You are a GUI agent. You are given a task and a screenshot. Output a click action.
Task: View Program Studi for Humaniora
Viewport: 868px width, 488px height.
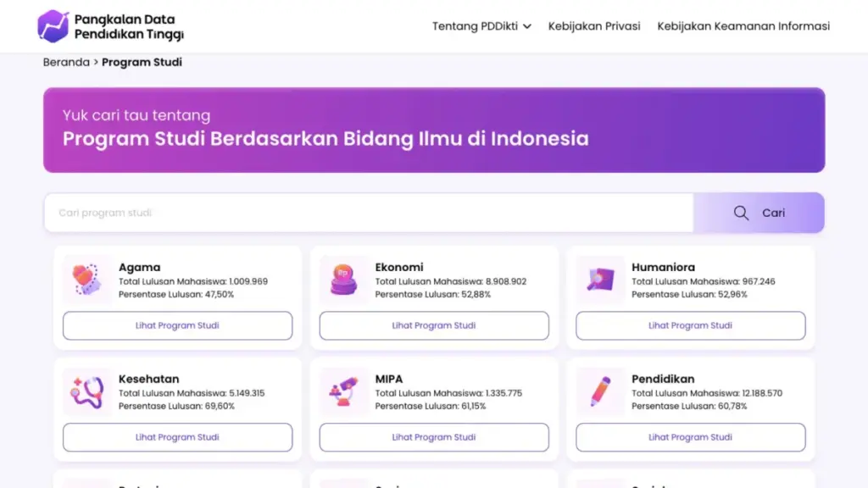click(690, 325)
